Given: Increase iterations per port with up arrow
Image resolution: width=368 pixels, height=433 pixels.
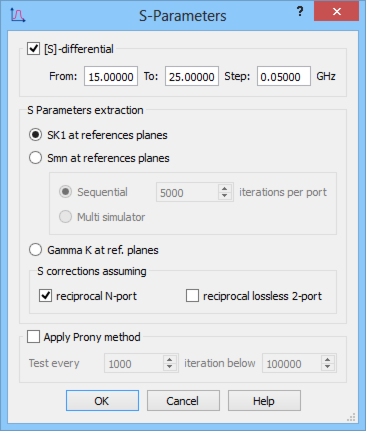Looking at the screenshot, I should coord(225,188).
